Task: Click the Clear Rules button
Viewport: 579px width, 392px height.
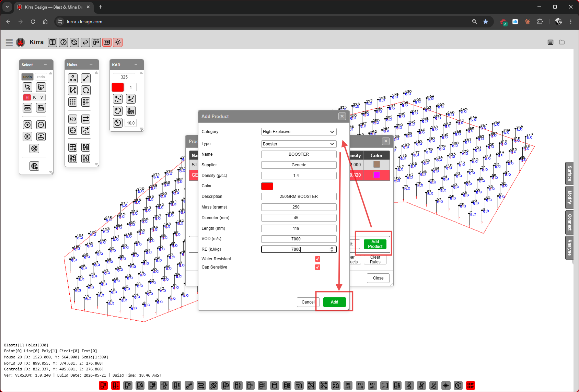Action: coord(375,260)
